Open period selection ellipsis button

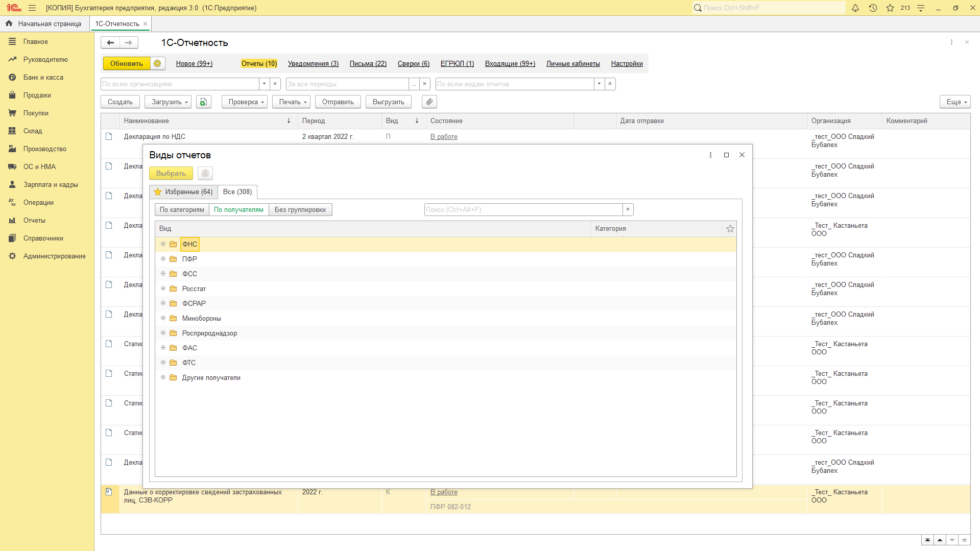(414, 84)
